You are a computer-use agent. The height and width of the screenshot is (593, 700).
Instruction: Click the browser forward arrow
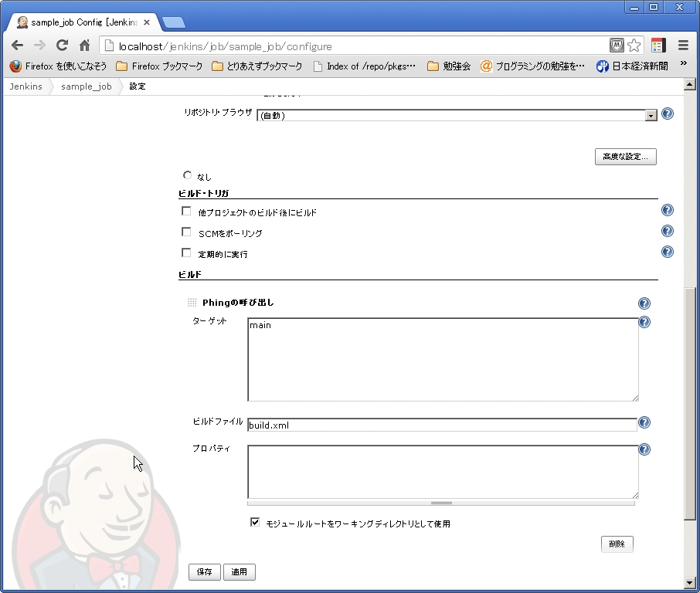pos(39,45)
